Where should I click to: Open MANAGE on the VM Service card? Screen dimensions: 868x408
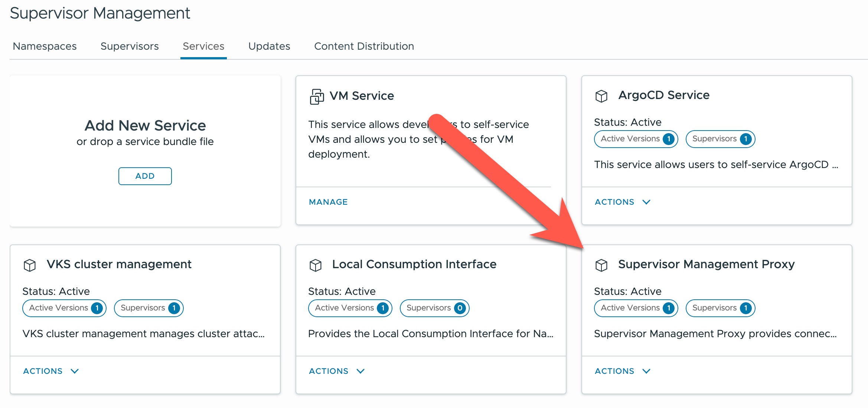click(x=328, y=202)
